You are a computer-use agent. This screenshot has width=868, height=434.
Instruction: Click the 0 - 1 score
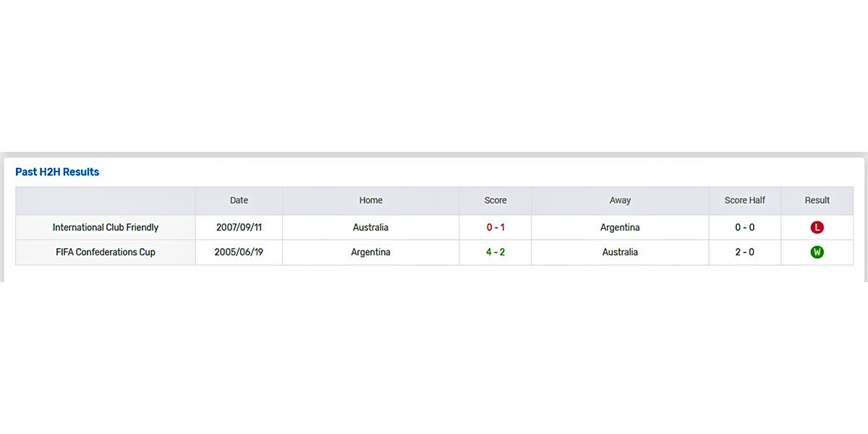[x=495, y=227]
